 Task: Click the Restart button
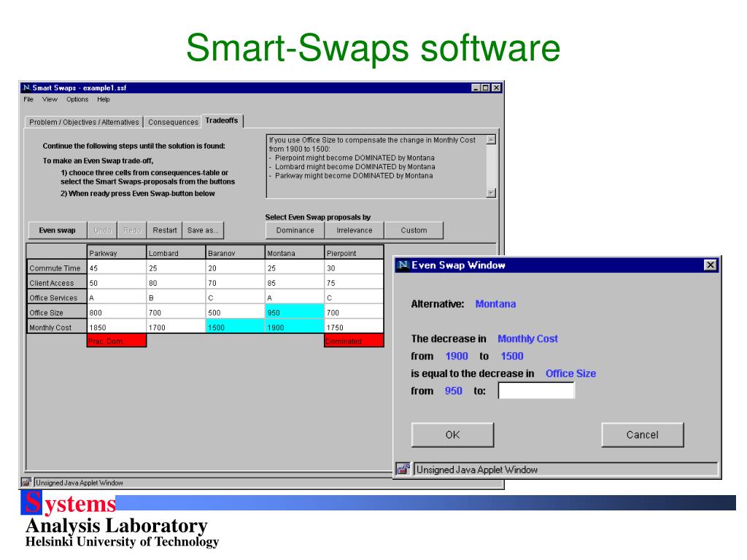point(165,230)
